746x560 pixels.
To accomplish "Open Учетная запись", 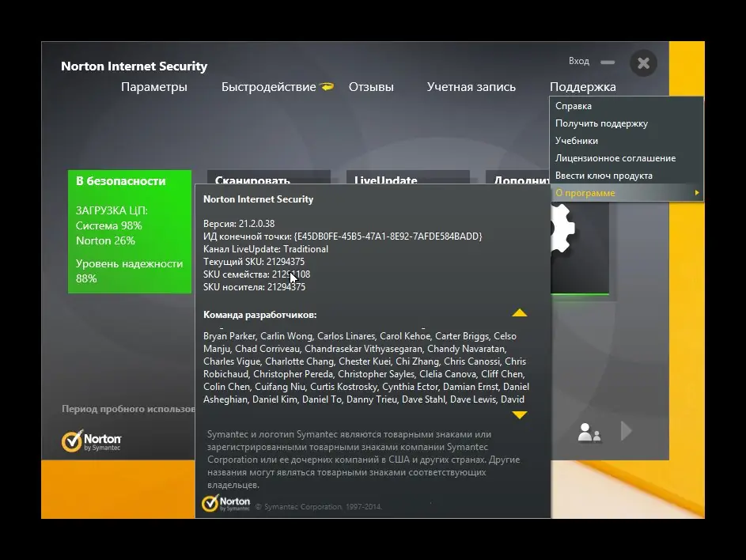I will tap(471, 87).
